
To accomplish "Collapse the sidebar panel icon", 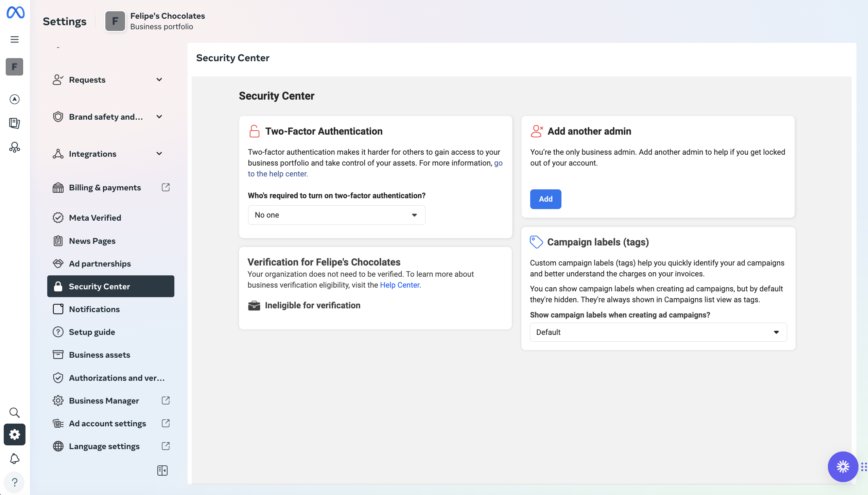I will tap(162, 471).
